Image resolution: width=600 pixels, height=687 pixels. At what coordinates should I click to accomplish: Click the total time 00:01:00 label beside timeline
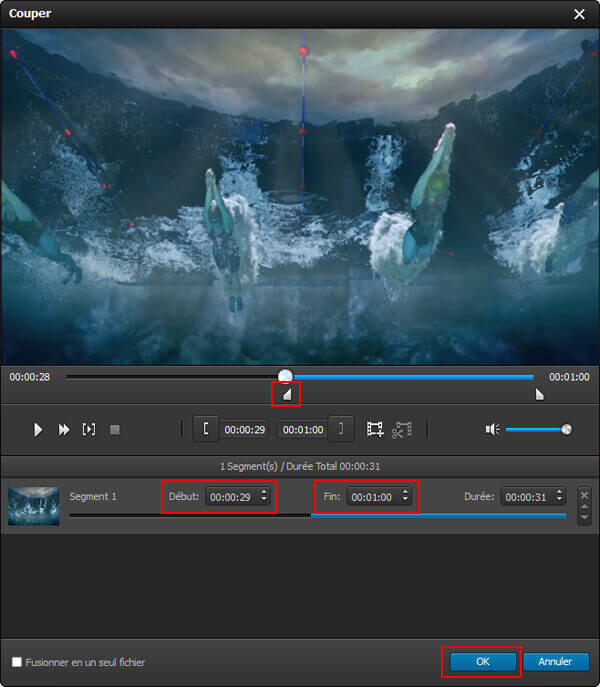pyautogui.click(x=569, y=377)
